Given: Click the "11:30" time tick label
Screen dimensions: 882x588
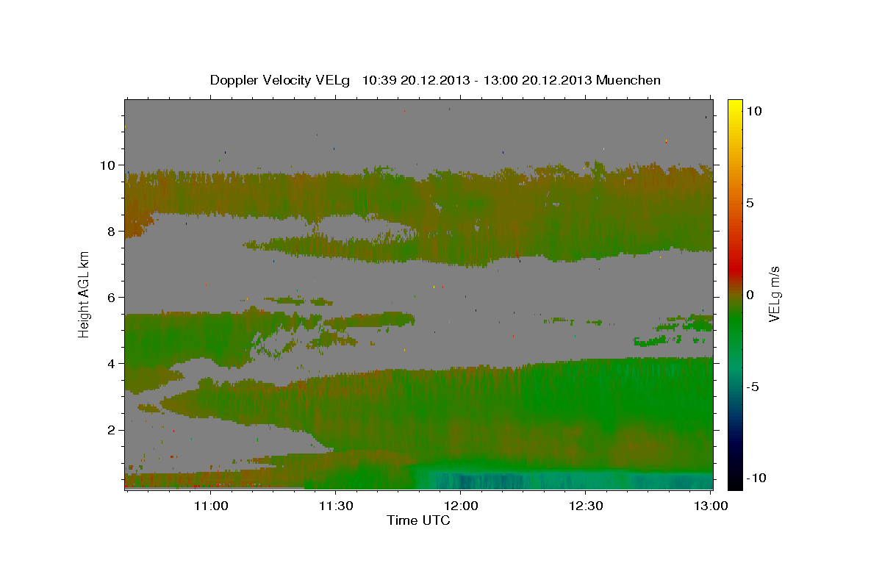Looking at the screenshot, I should [336, 506].
